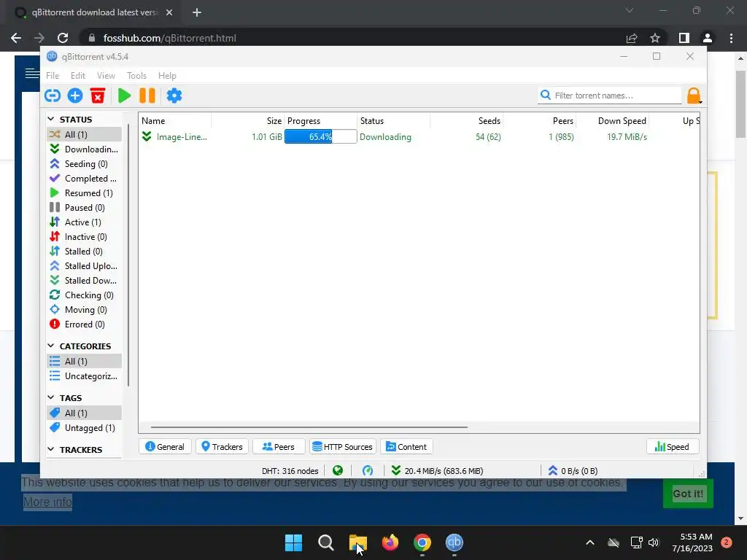
Task: Select the Uncategorized category
Action: tap(85, 376)
